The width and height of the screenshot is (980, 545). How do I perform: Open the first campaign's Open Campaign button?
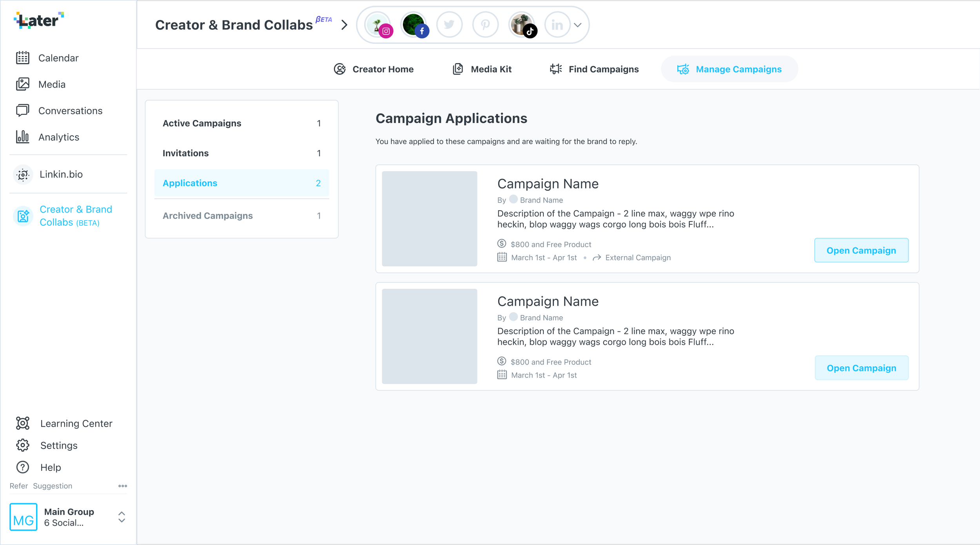coord(861,250)
